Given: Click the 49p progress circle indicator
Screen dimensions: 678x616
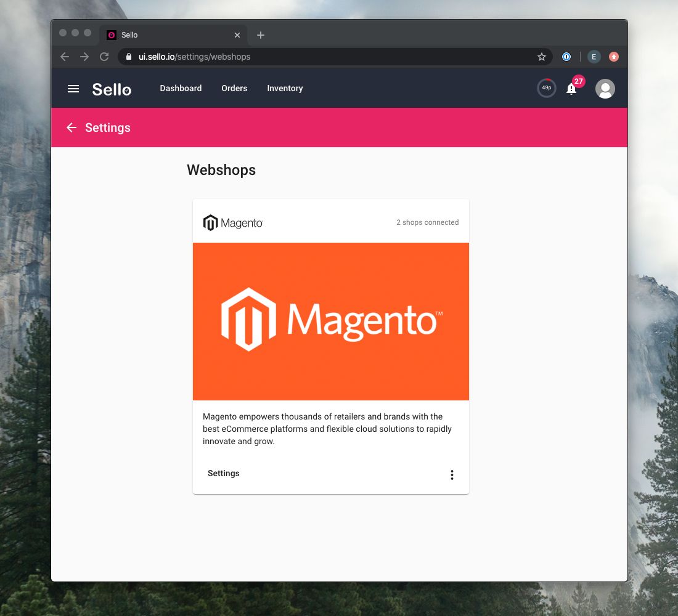Looking at the screenshot, I should point(547,87).
